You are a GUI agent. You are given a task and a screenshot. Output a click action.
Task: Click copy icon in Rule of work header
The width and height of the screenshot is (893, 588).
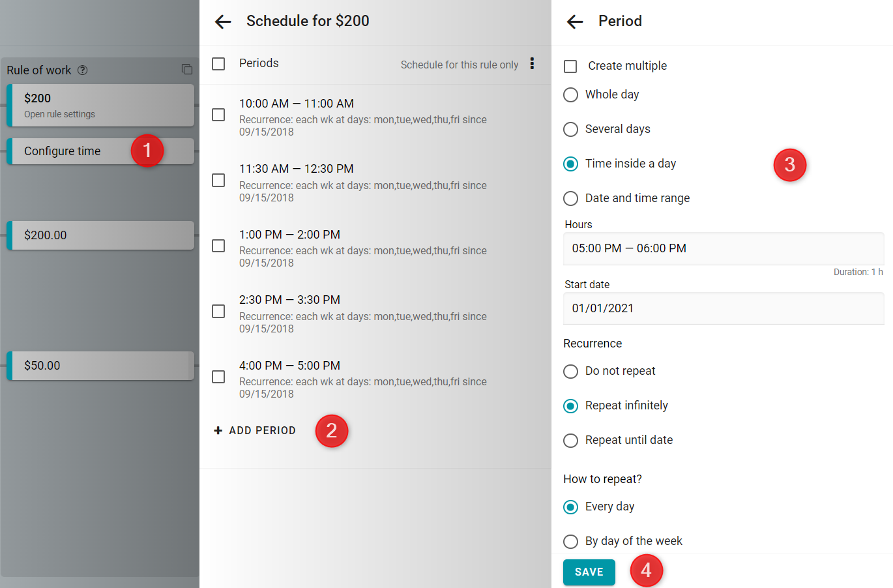pyautogui.click(x=186, y=69)
